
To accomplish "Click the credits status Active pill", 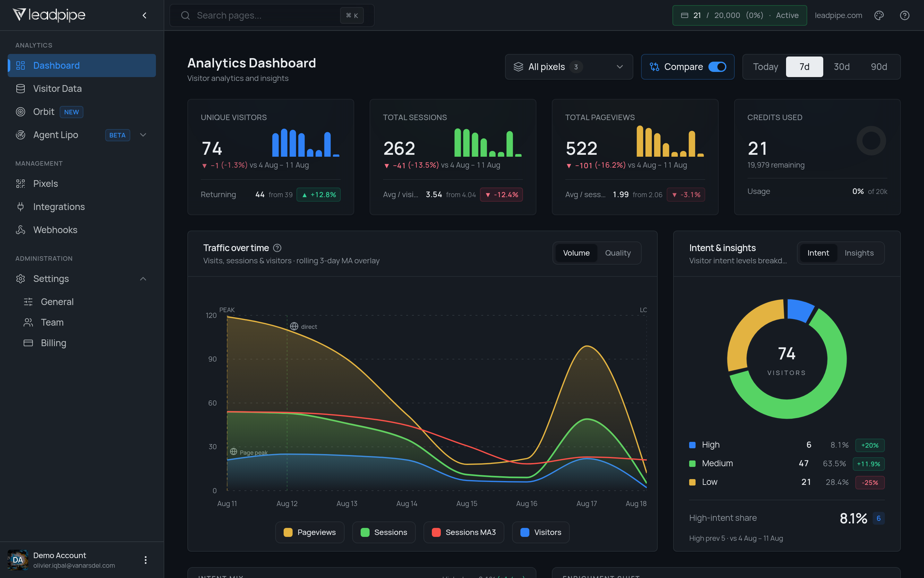I will coord(740,15).
